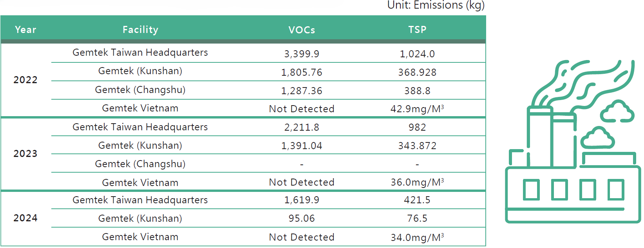Image resolution: width=644 pixels, height=248 pixels.
Task: Select the 1,805.76 VOCs cell
Action: pos(302,72)
